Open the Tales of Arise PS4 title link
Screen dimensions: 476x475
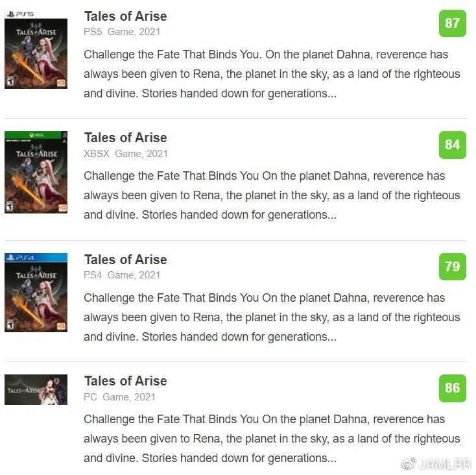(x=125, y=260)
